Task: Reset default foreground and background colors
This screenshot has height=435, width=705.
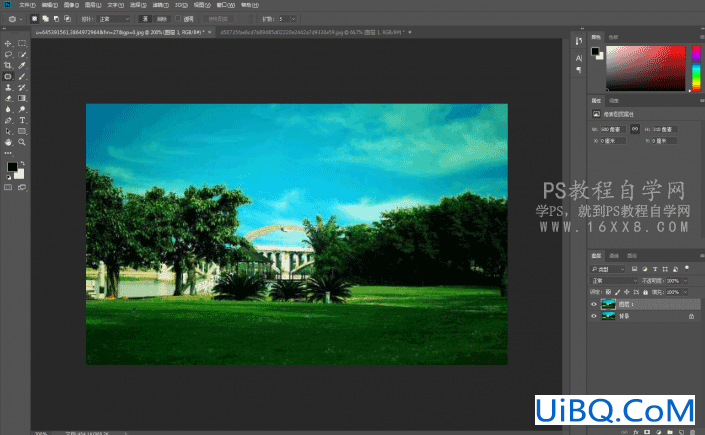Action: click(x=8, y=177)
